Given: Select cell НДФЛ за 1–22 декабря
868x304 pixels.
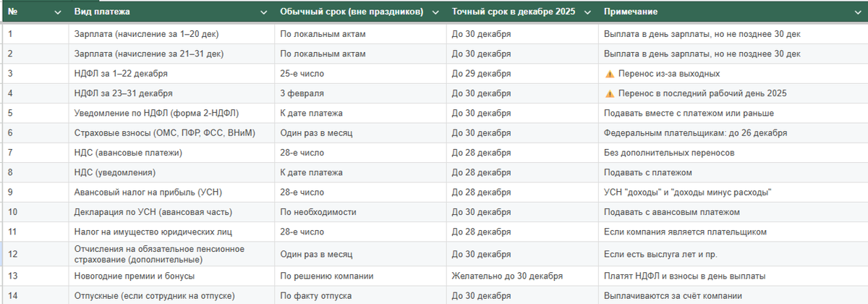Looking at the screenshot, I should (172, 74).
